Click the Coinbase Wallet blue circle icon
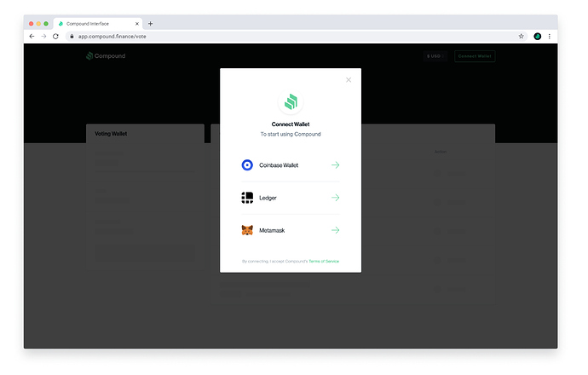 (247, 165)
